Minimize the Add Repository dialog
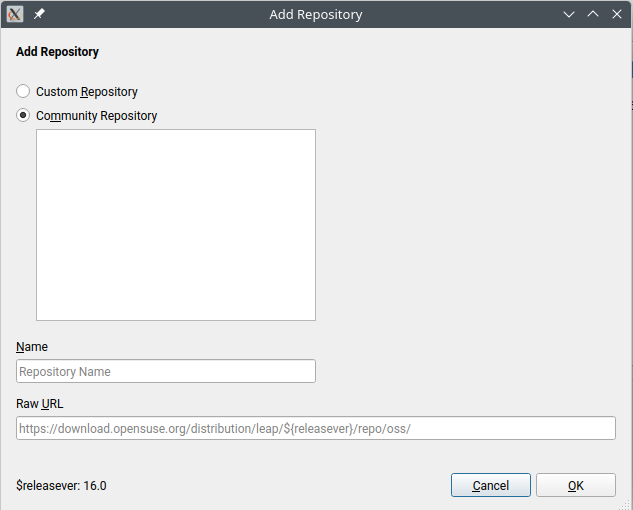This screenshot has height=510, width=633. (569, 15)
